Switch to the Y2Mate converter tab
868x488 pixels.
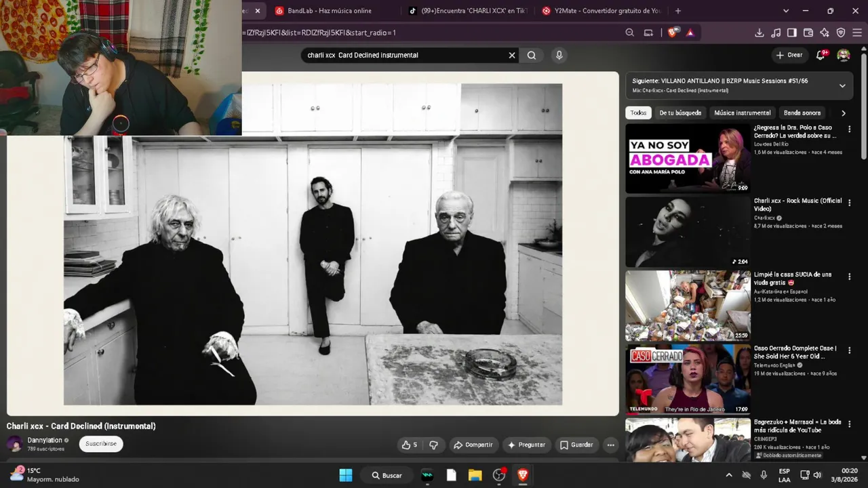[601, 11]
